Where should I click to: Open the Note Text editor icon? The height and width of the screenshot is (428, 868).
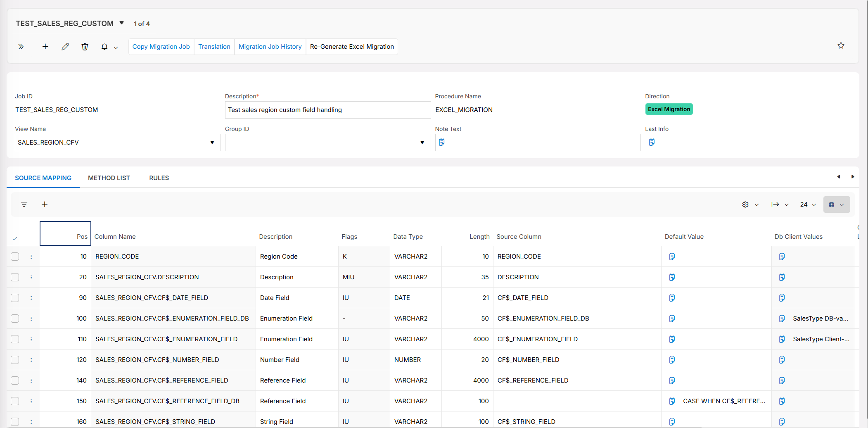pos(441,142)
